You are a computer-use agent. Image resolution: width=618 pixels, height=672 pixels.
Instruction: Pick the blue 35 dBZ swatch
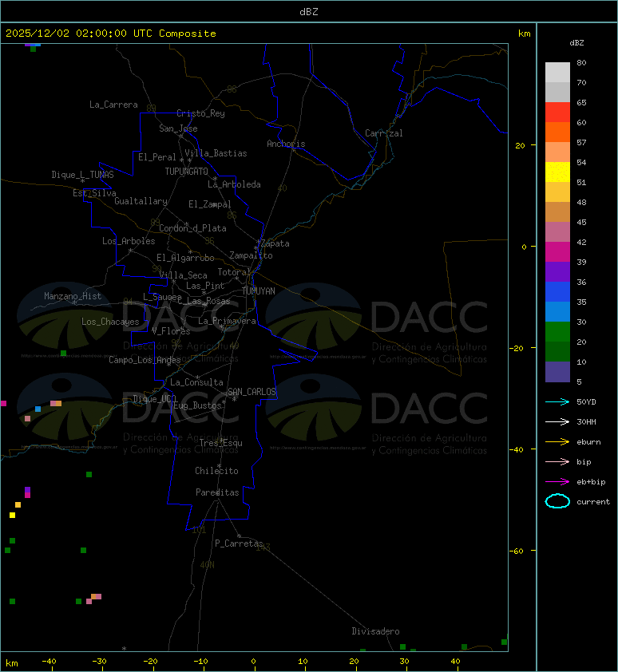[557, 292]
